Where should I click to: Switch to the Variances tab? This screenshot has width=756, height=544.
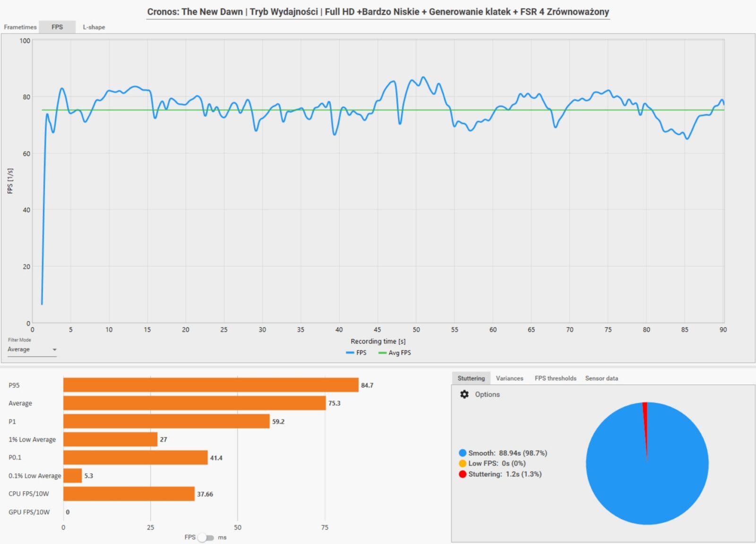(x=509, y=378)
